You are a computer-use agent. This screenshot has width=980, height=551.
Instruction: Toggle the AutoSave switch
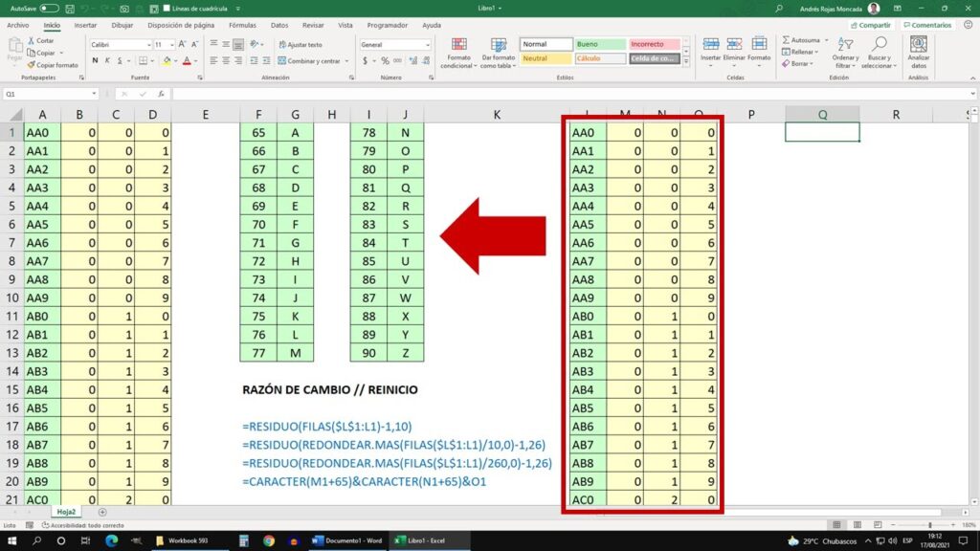coord(49,9)
